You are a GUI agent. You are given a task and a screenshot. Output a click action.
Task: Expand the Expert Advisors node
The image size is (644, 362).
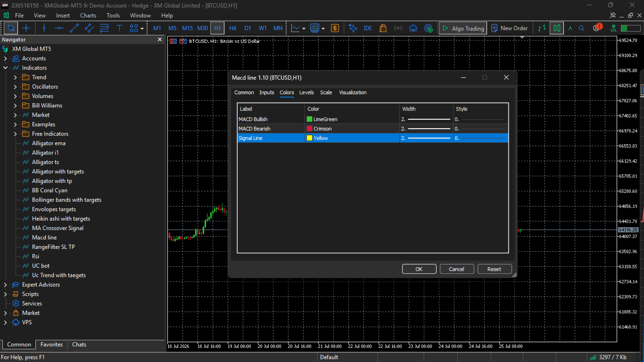[x=6, y=285]
